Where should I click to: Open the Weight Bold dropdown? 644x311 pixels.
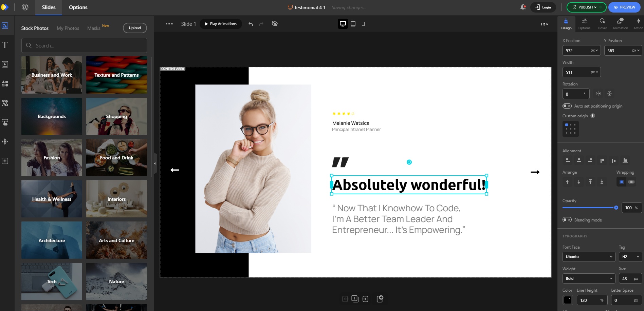pos(589,278)
